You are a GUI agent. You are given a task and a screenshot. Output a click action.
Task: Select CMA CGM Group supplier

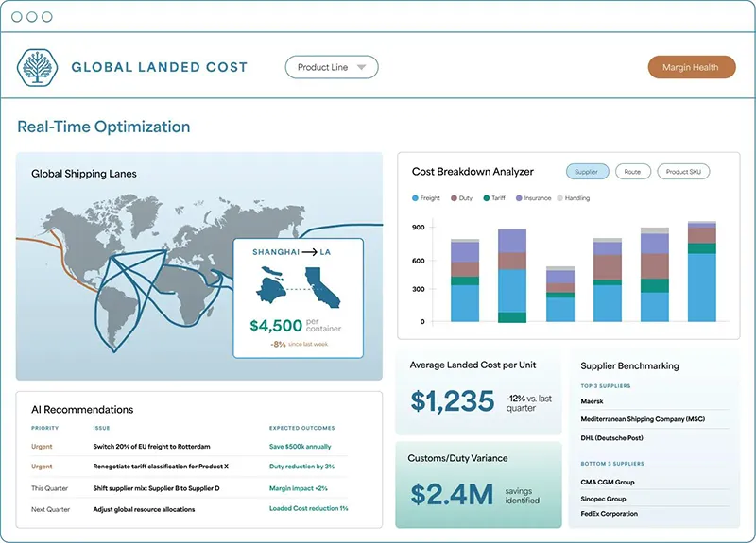(x=608, y=482)
